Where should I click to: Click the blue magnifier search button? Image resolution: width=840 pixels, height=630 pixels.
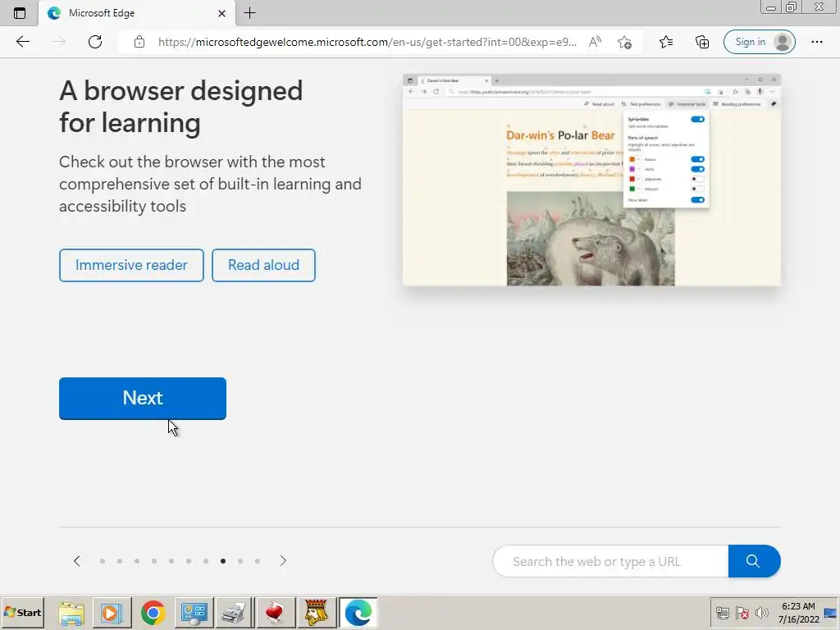tap(755, 561)
